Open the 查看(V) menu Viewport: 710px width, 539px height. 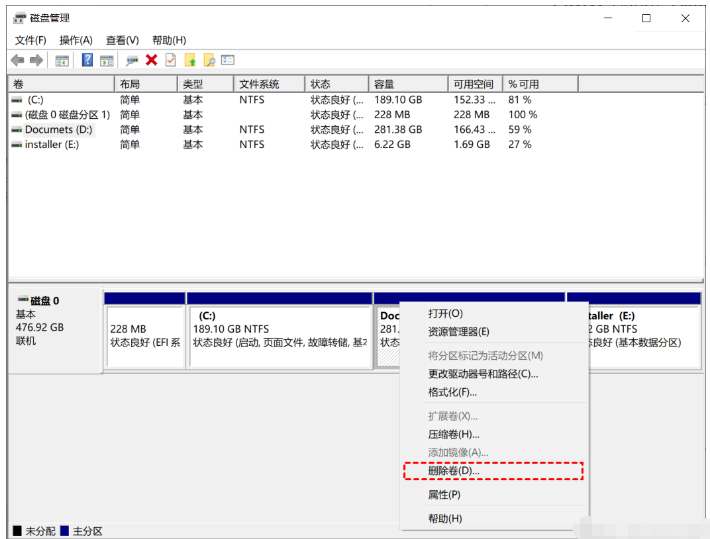pos(122,40)
